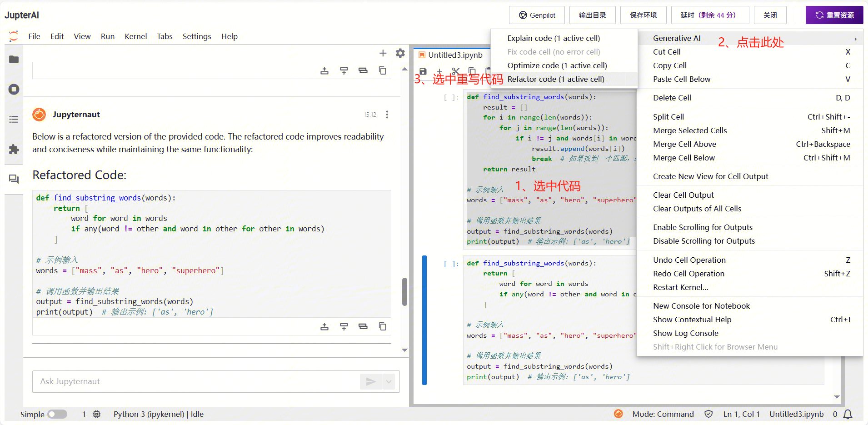This screenshot has width=868, height=425.
Task: Expand the Generative AI submenu
Action: [750, 38]
